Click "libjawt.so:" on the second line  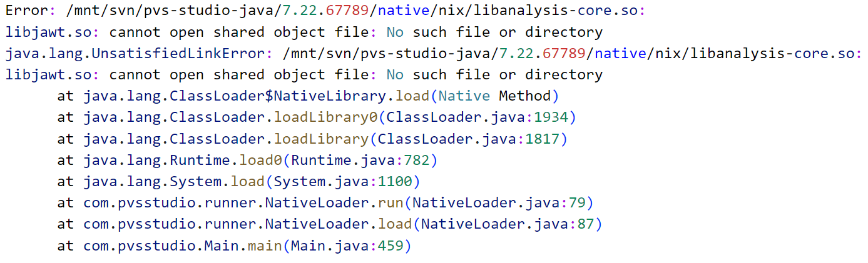tap(53, 32)
